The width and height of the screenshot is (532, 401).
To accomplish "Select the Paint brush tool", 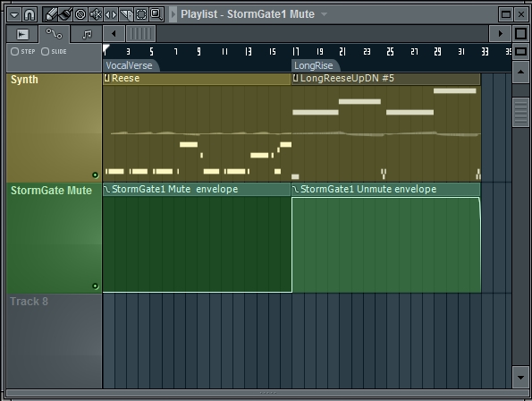I will (x=65, y=14).
